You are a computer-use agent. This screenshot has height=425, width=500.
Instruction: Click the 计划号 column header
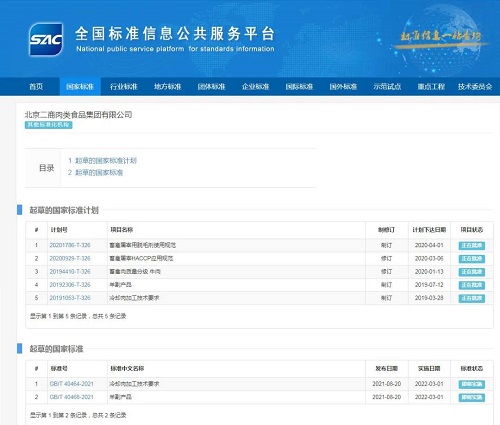tap(59, 230)
